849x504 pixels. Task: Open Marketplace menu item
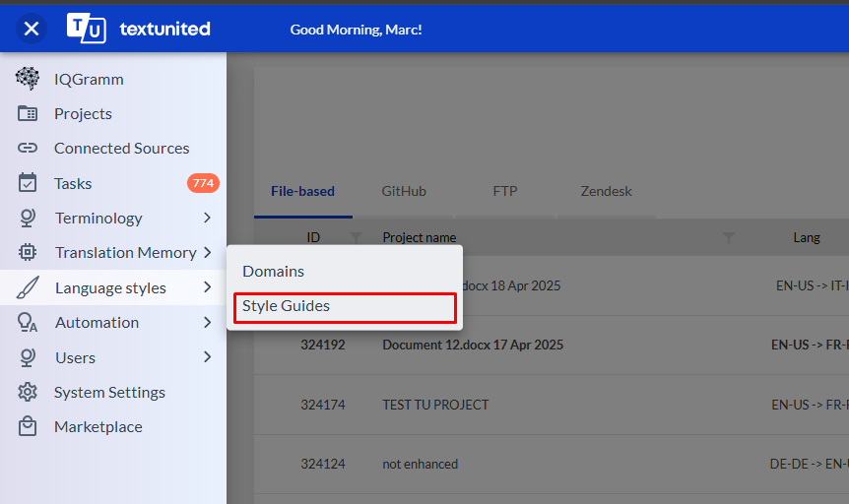98,427
